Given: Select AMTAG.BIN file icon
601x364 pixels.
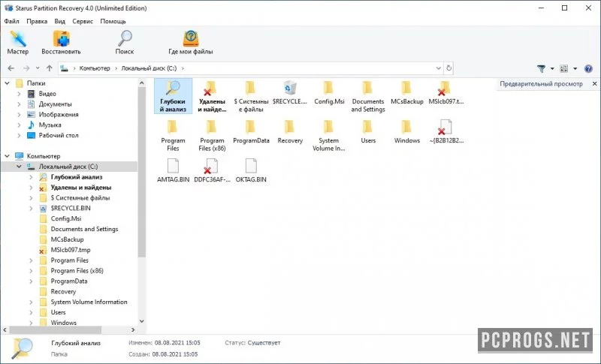Looking at the screenshot, I should (x=173, y=170).
